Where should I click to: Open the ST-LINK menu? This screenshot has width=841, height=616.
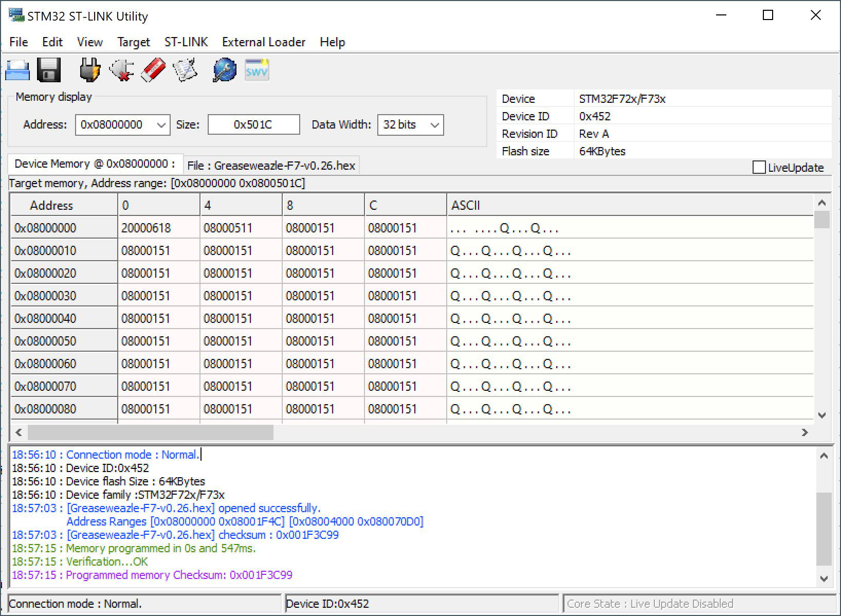(186, 42)
